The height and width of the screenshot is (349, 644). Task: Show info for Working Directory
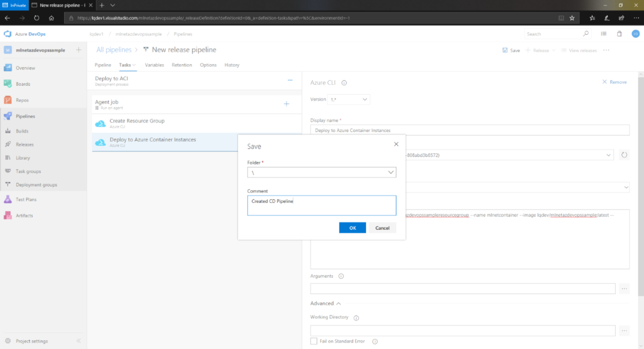pyautogui.click(x=356, y=318)
